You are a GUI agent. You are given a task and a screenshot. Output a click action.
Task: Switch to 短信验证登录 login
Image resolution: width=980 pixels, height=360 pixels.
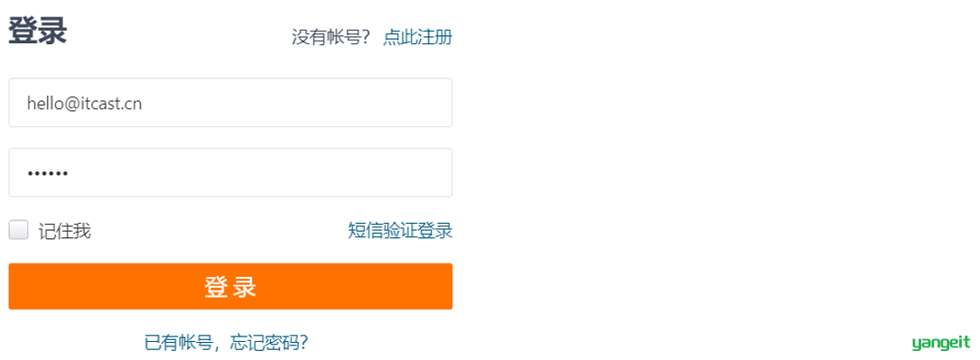point(400,231)
